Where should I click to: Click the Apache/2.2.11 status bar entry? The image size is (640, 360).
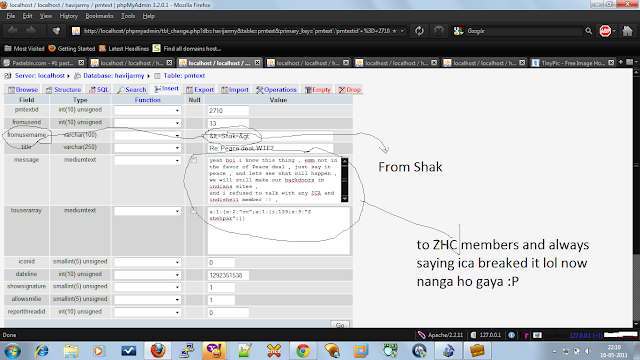440,335
